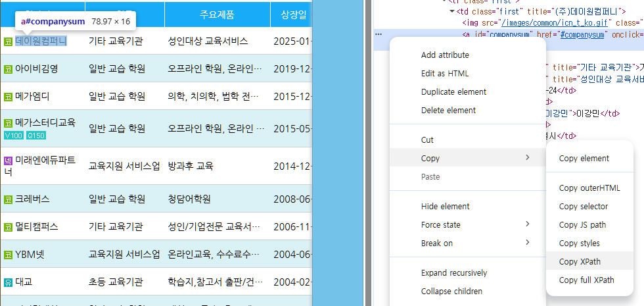This screenshot has width=644, height=306.
Task: Click the KOSDAQ icon beside 데이원컴퍼니
Action: click(x=8, y=41)
